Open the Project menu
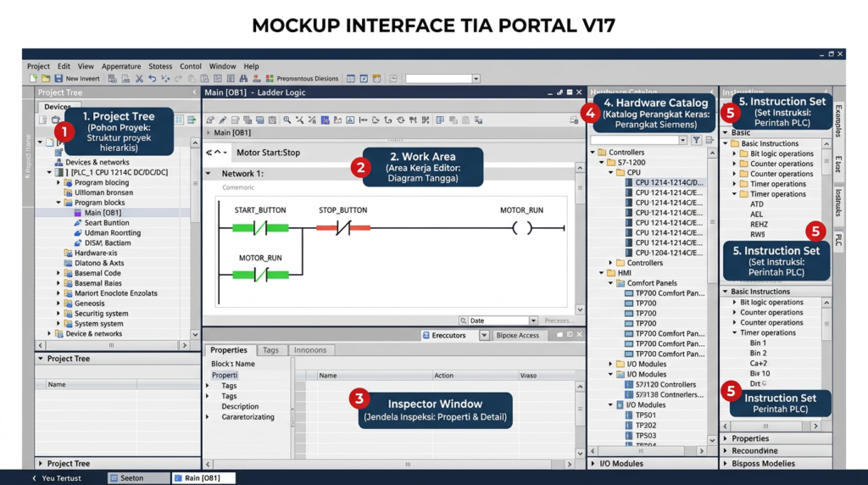Viewport: 868px width, 485px height. tap(38, 66)
